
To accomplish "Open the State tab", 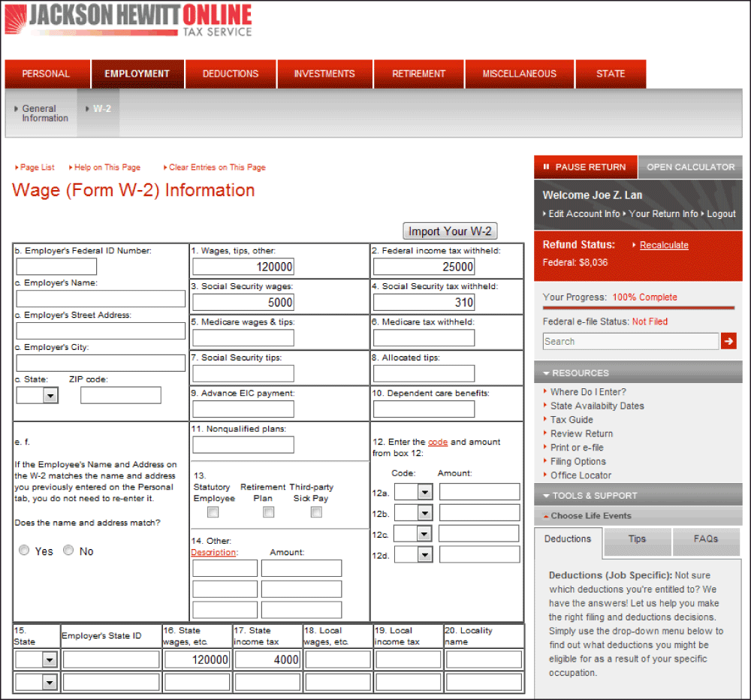I will click(611, 74).
